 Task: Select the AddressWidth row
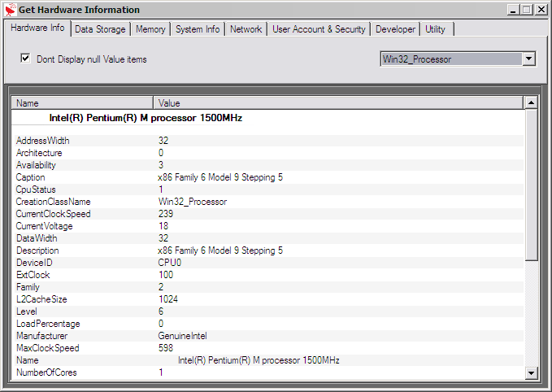(x=267, y=141)
